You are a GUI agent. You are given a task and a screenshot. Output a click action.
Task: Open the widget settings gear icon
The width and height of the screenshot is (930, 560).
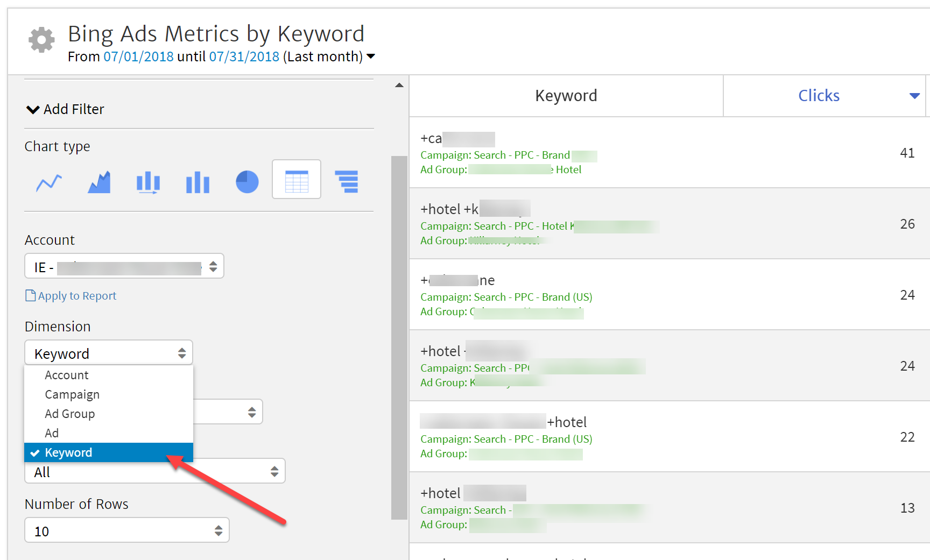[41, 40]
